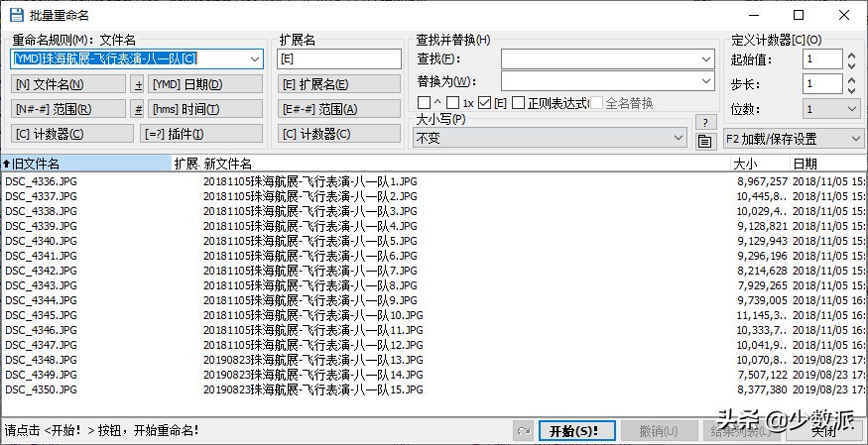Open the 位数 dropdown
The width and height of the screenshot is (868, 445).
pyautogui.click(x=832, y=109)
